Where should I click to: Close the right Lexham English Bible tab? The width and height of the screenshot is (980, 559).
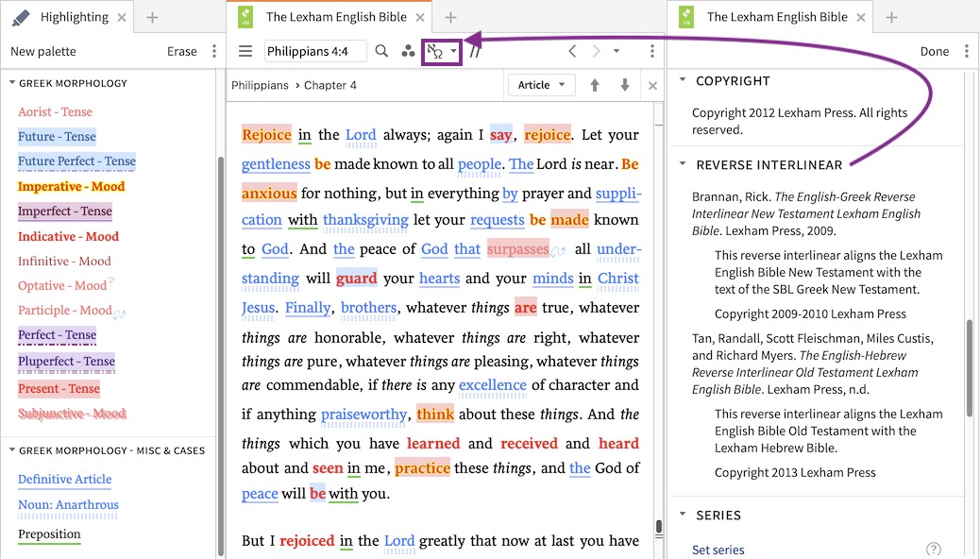tap(861, 18)
